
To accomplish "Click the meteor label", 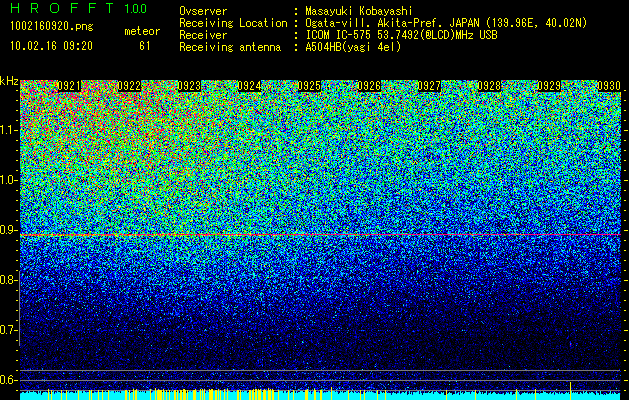I will [x=142, y=31].
